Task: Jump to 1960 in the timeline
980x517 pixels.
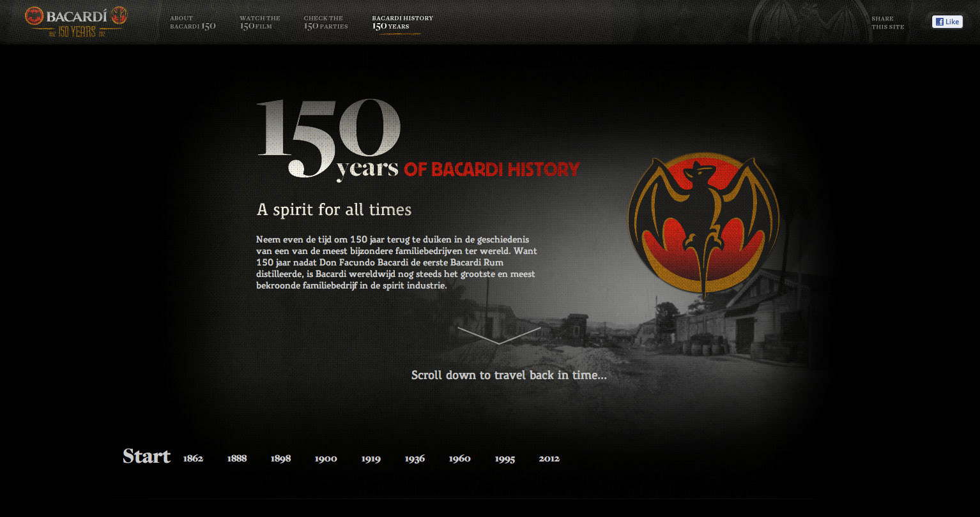Action: coord(459,458)
